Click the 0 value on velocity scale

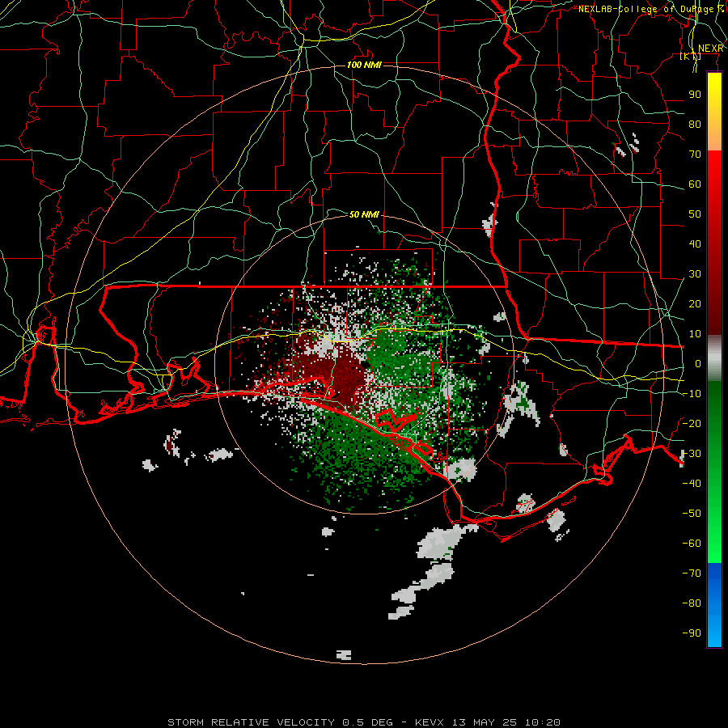pos(698,364)
